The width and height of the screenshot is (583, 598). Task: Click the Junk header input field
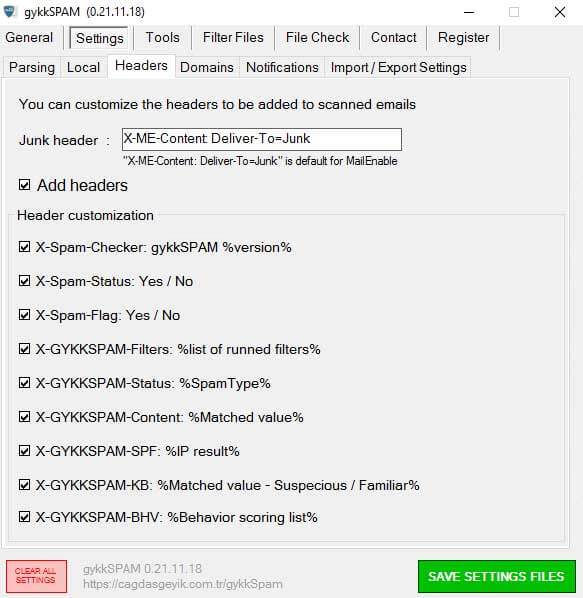[x=262, y=139]
